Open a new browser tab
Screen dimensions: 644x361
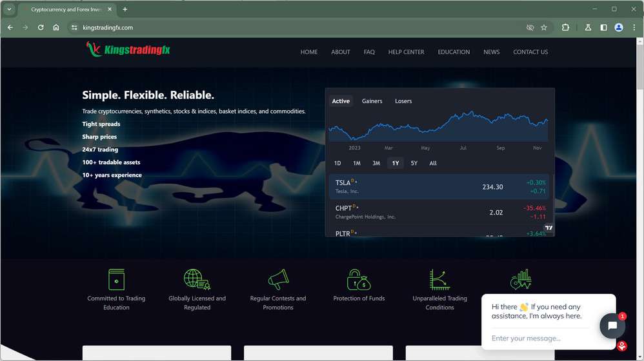click(125, 9)
